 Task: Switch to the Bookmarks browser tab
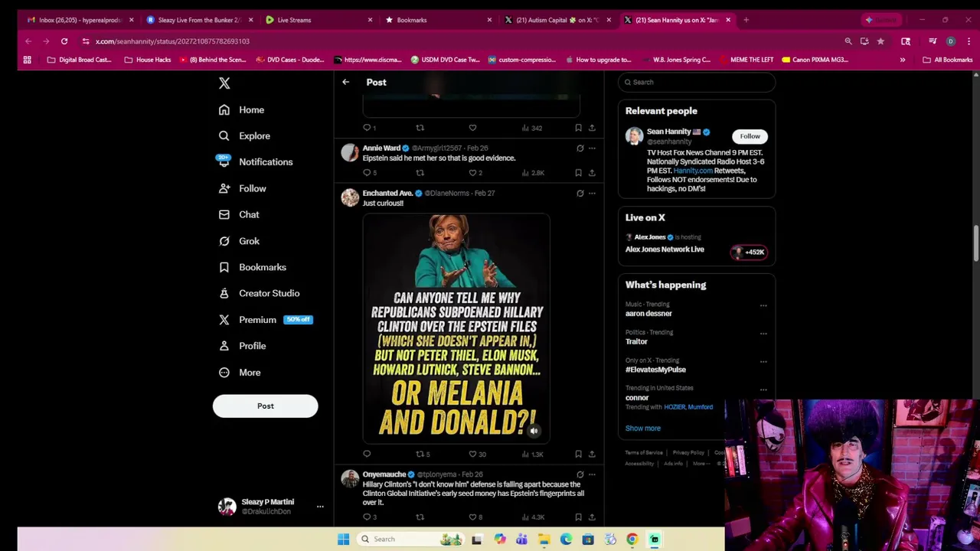click(437, 20)
